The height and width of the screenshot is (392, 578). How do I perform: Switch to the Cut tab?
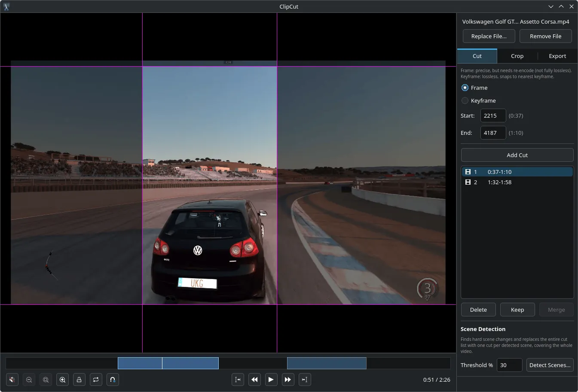point(477,56)
